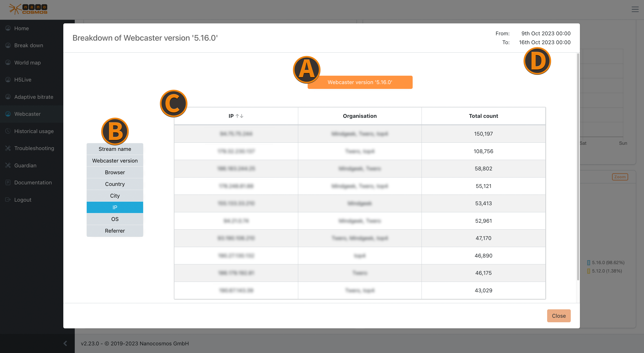The image size is (644, 353).
Task: Select Stream name breakdown option
Action: pyautogui.click(x=115, y=149)
